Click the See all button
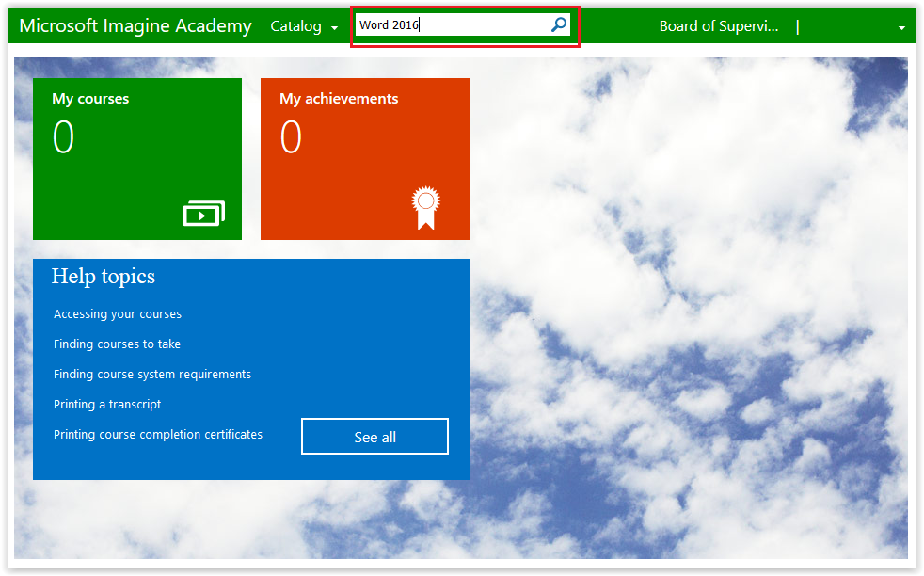This screenshot has width=924, height=576. click(x=374, y=437)
